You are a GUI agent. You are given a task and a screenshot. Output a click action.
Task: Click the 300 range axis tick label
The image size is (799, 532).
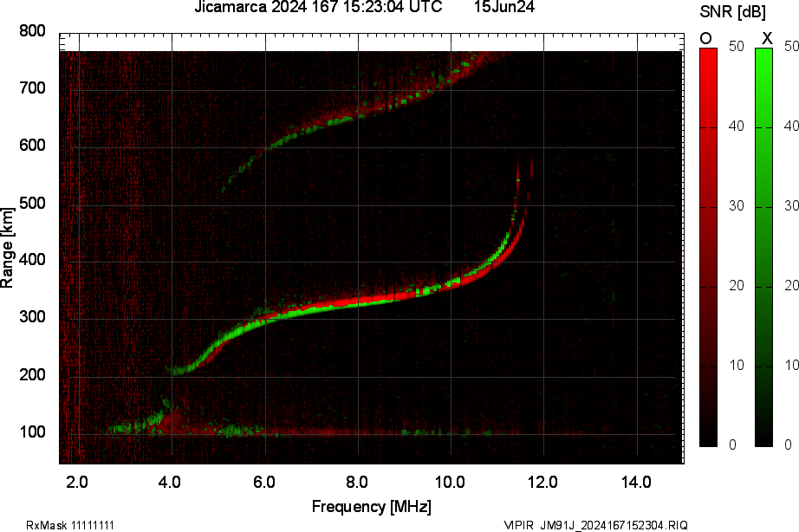pos(32,317)
